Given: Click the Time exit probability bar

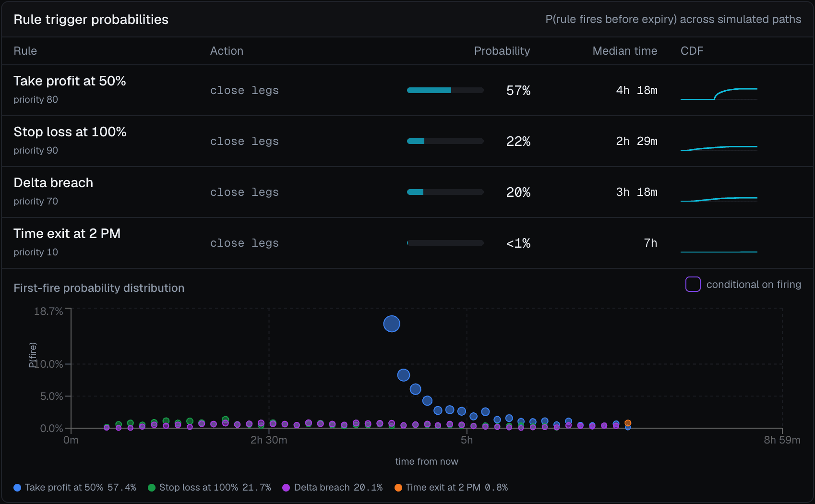Looking at the screenshot, I should coord(445,243).
